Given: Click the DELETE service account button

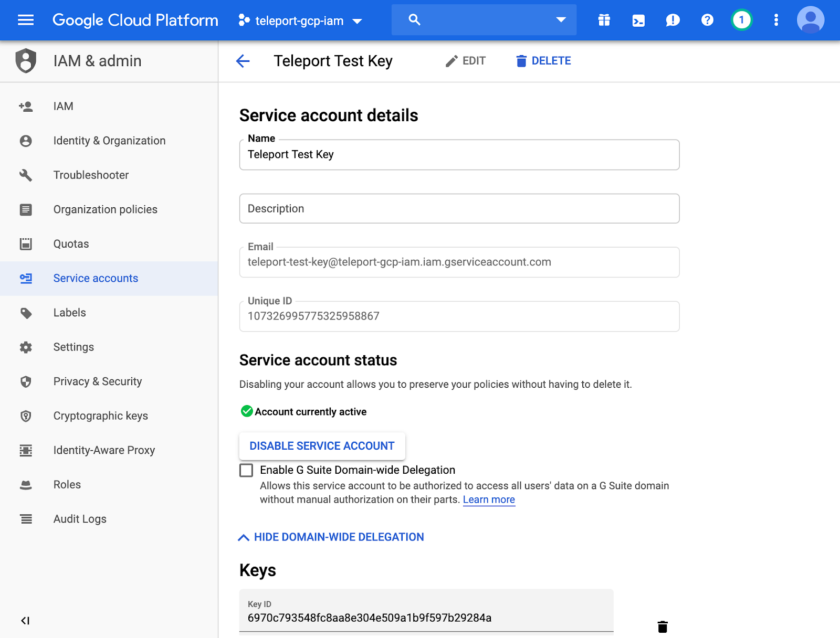Looking at the screenshot, I should (543, 61).
